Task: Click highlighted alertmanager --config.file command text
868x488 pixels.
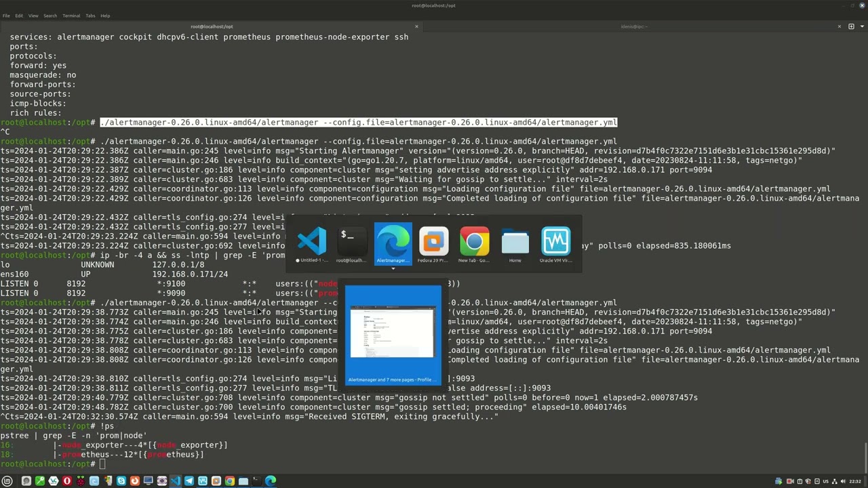Action: coord(359,123)
